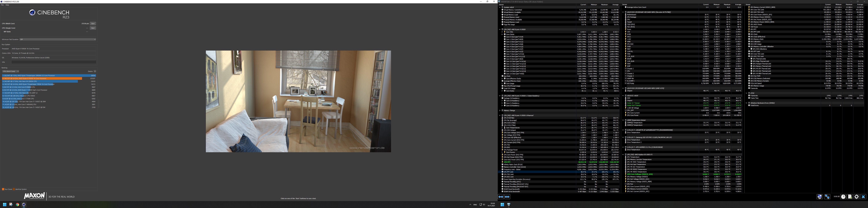Collapse the Core Clocks tree
Screen dimensions: 868x208
click(x=502, y=34)
